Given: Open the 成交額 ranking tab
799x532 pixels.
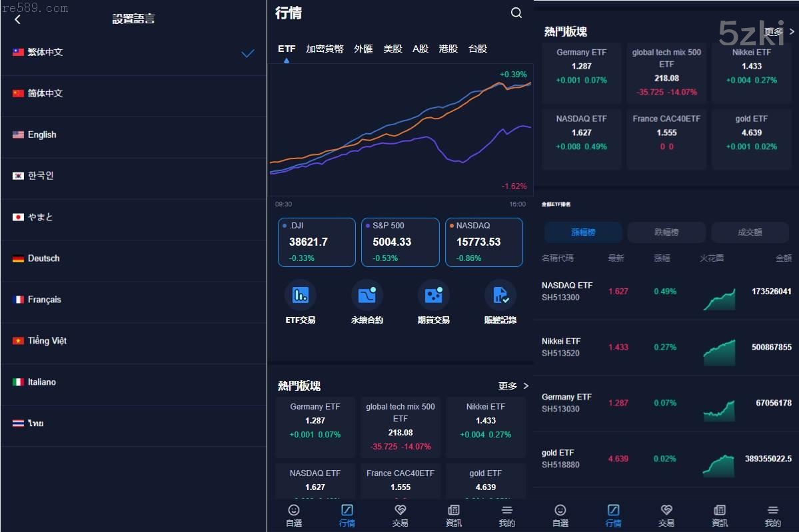Looking at the screenshot, I should [750, 232].
